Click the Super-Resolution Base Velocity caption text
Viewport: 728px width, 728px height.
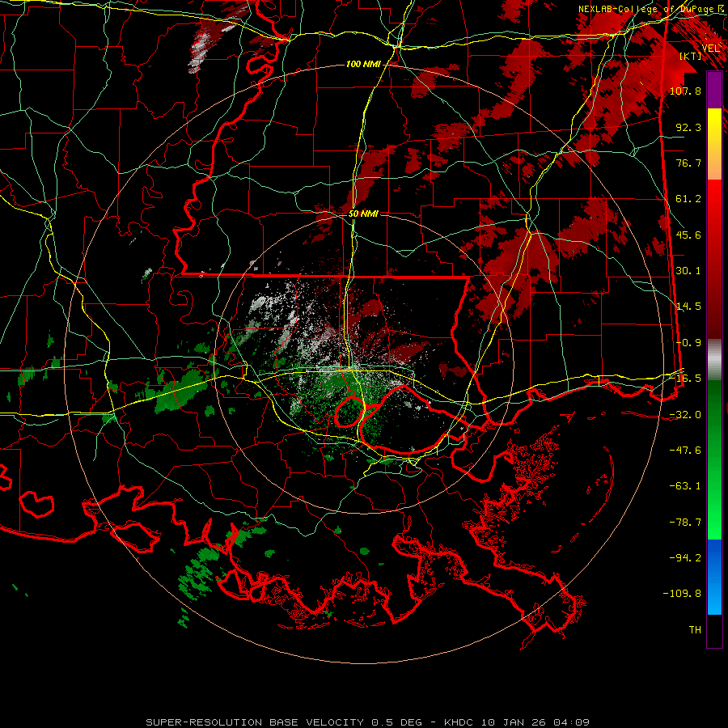368,722
